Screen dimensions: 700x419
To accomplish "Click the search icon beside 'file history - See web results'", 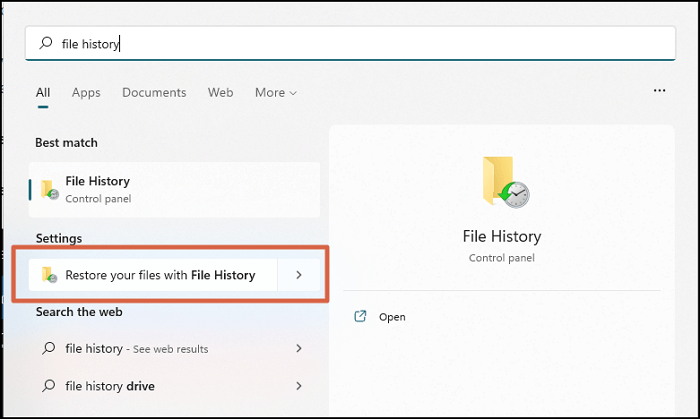I will pyautogui.click(x=48, y=348).
